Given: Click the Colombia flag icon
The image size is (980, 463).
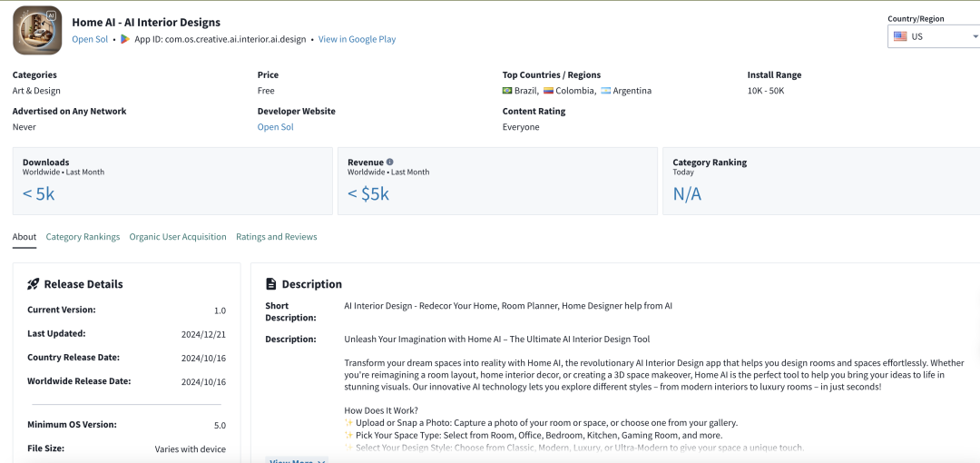Looking at the screenshot, I should point(549,91).
